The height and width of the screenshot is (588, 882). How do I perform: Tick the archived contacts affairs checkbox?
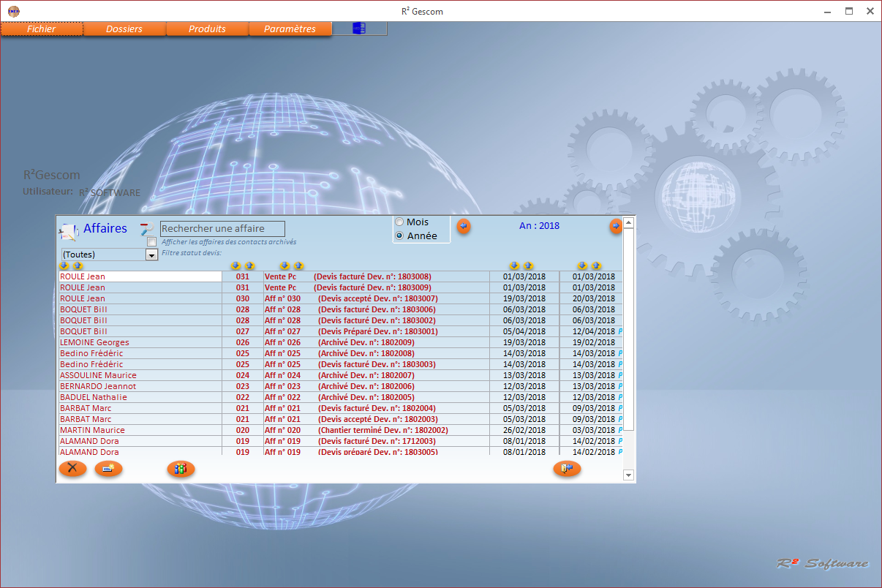[151, 241]
